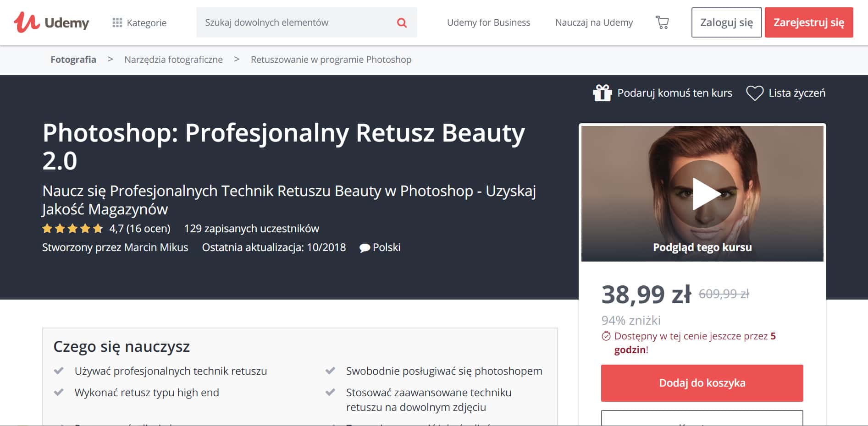The image size is (868, 426).
Task: Click 'Ostatnia aktualizacja: 10/2018' text
Action: (274, 247)
